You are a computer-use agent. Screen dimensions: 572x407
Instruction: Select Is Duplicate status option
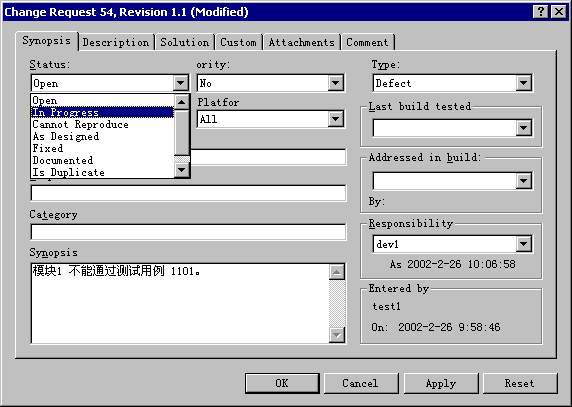click(103, 172)
